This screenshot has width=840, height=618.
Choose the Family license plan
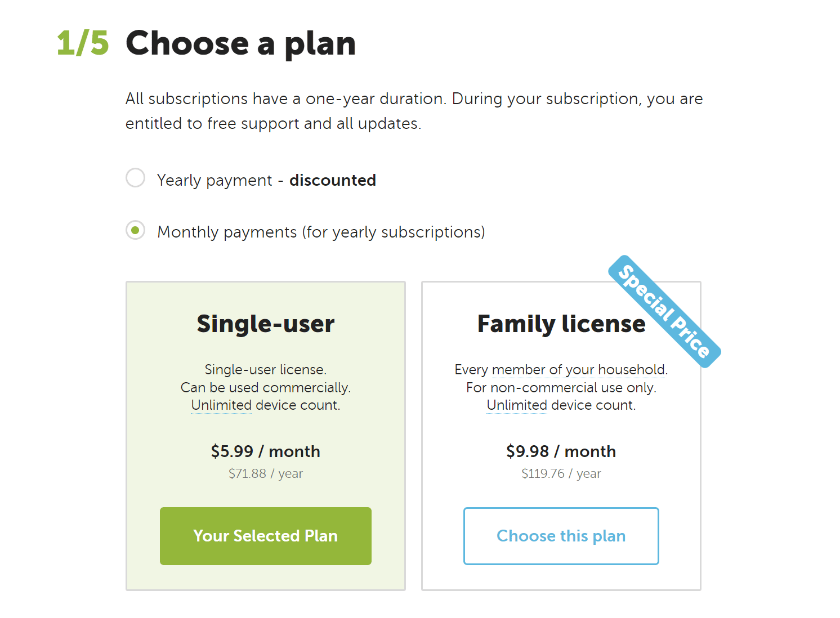click(x=561, y=536)
